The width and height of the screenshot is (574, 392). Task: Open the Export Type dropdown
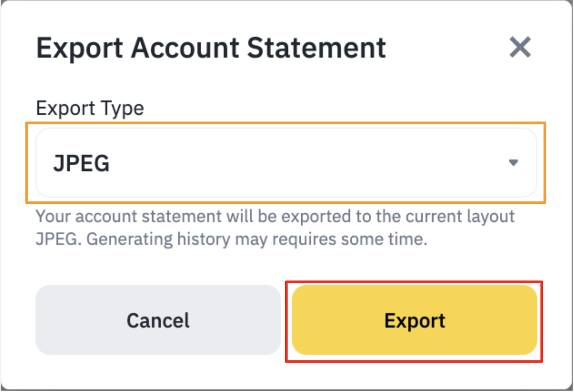[x=286, y=163]
